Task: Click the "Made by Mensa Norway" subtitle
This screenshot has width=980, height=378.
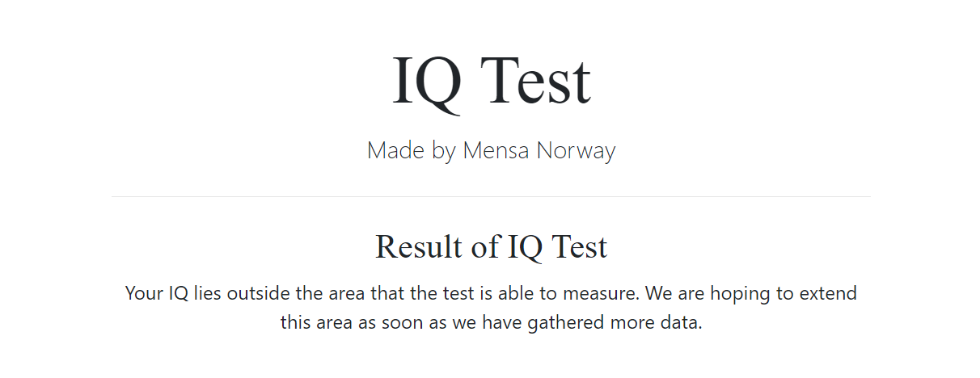Action: point(491,150)
